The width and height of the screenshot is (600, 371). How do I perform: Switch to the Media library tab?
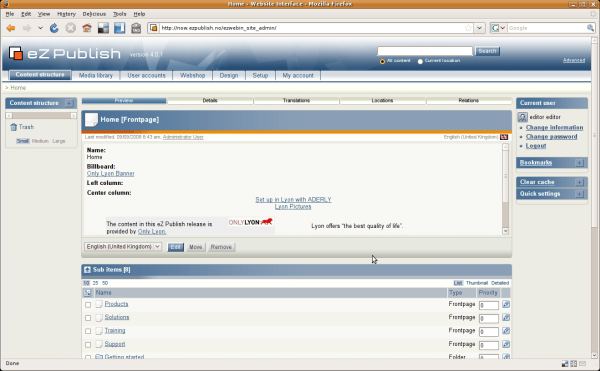(96, 75)
